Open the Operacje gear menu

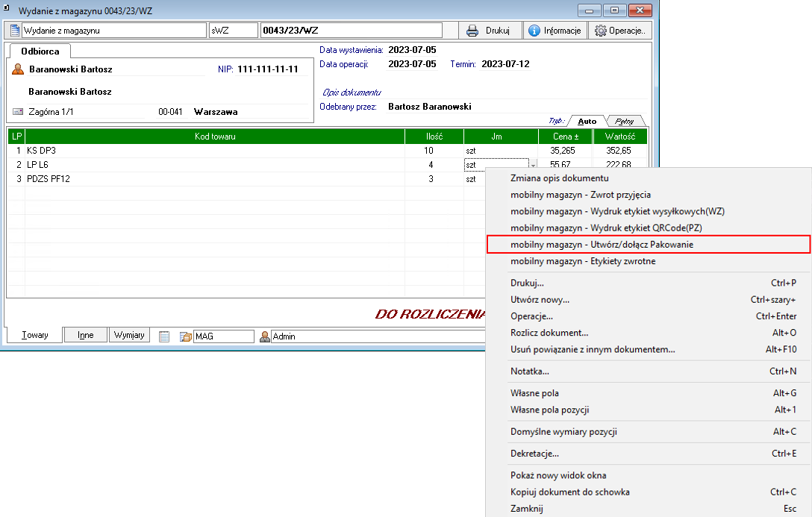(619, 31)
